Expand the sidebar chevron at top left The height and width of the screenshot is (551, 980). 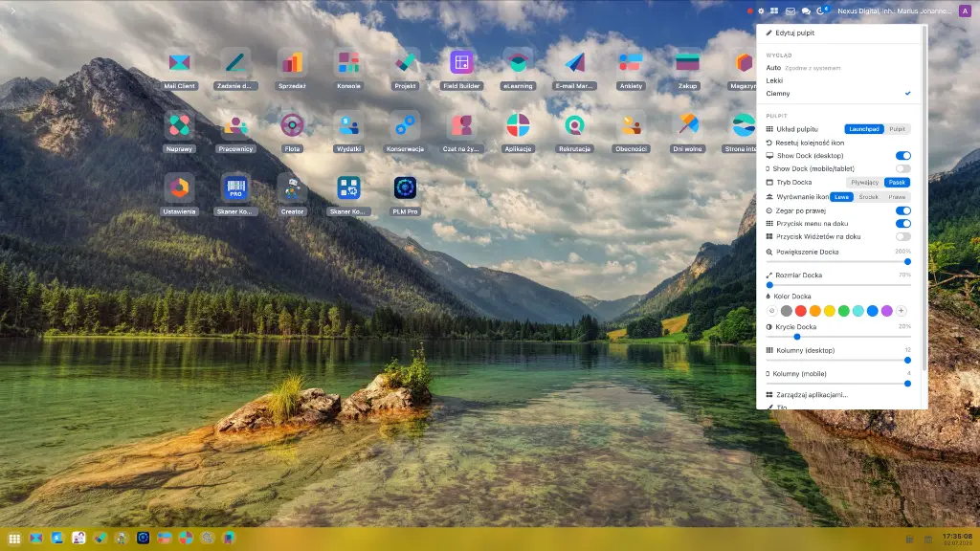click(12, 11)
